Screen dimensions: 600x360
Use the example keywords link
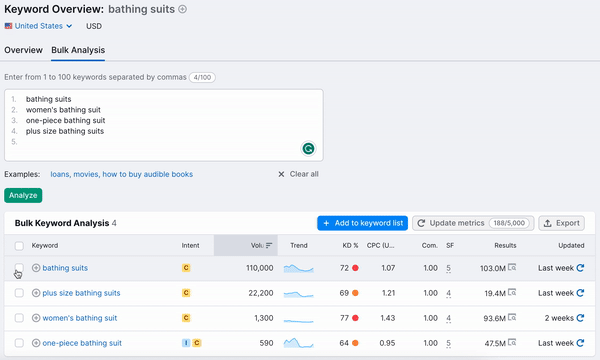pos(122,174)
